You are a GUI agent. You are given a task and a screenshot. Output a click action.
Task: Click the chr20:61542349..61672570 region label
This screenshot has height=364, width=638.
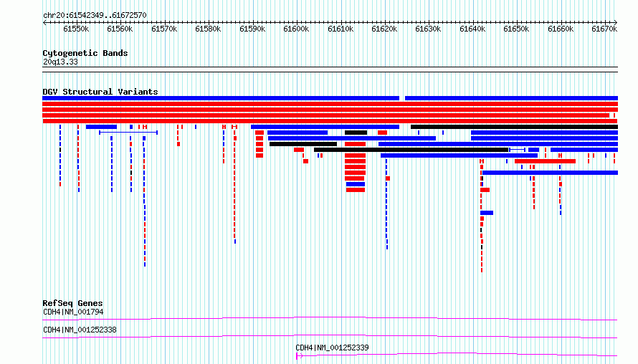[95, 15]
